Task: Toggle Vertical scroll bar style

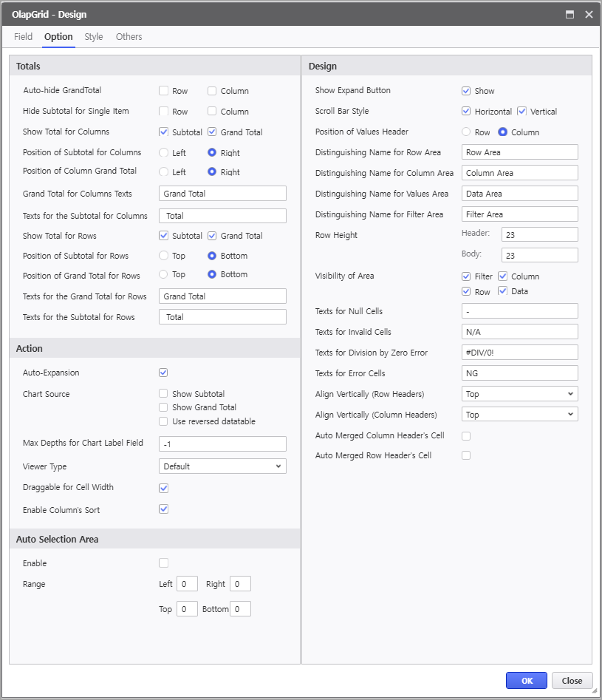Action: pyautogui.click(x=521, y=111)
